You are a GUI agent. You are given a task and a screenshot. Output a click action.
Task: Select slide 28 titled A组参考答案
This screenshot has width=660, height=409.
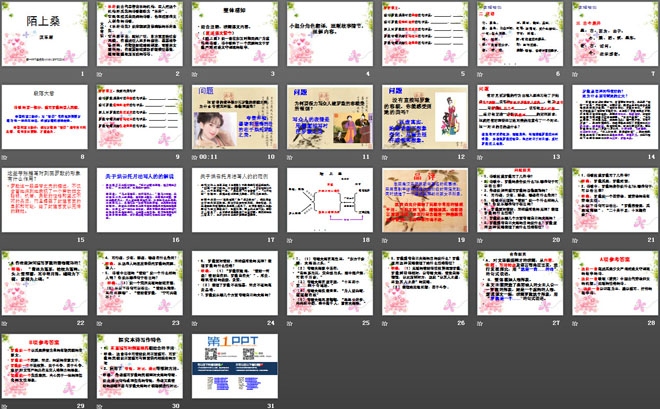[x=615, y=283]
